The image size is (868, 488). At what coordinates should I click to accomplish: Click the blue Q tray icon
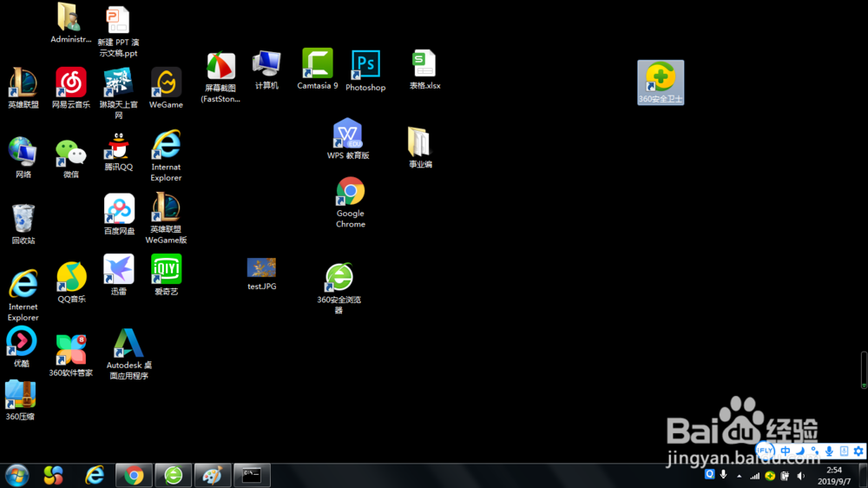click(710, 475)
